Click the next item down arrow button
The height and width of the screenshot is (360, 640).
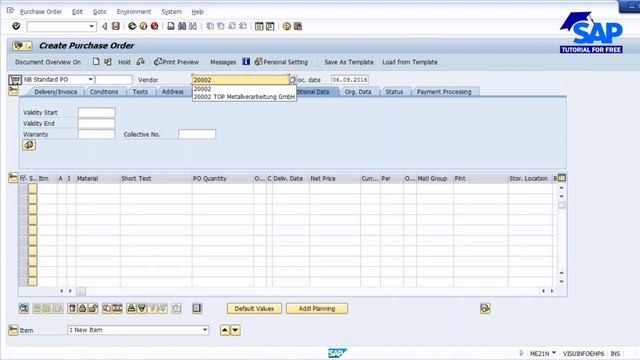pyautogui.click(x=236, y=330)
